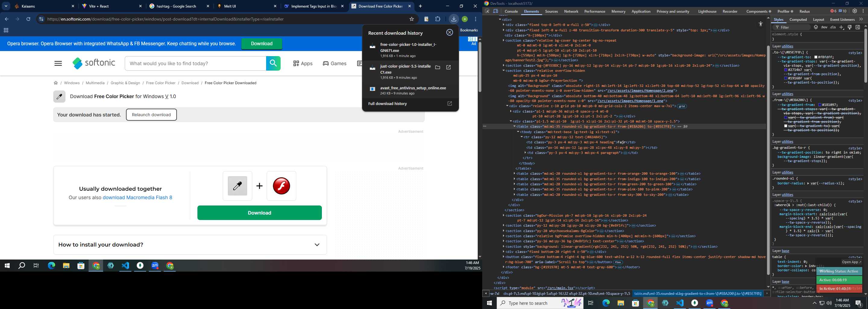Screen dimensions: 868x309
Task: Click the Chrome downloads toolbar icon
Action: pos(454,19)
